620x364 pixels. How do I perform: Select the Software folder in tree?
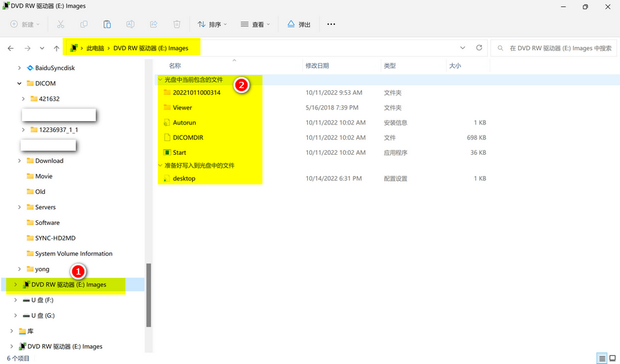(47, 223)
